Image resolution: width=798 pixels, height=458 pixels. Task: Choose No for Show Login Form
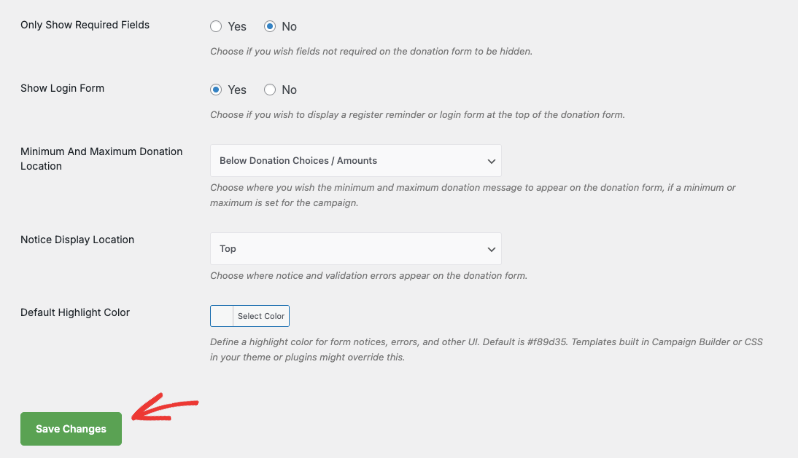270,89
